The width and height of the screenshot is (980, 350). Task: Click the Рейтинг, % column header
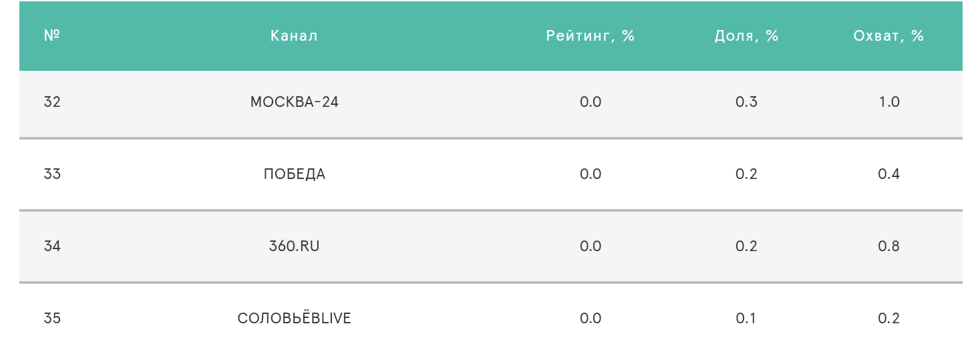coord(591,36)
